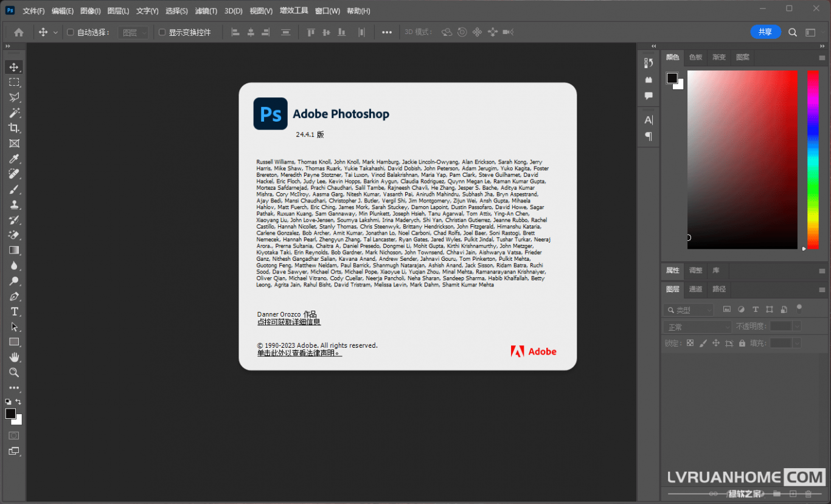Select the Hand tool
The image size is (831, 504).
tap(14, 357)
